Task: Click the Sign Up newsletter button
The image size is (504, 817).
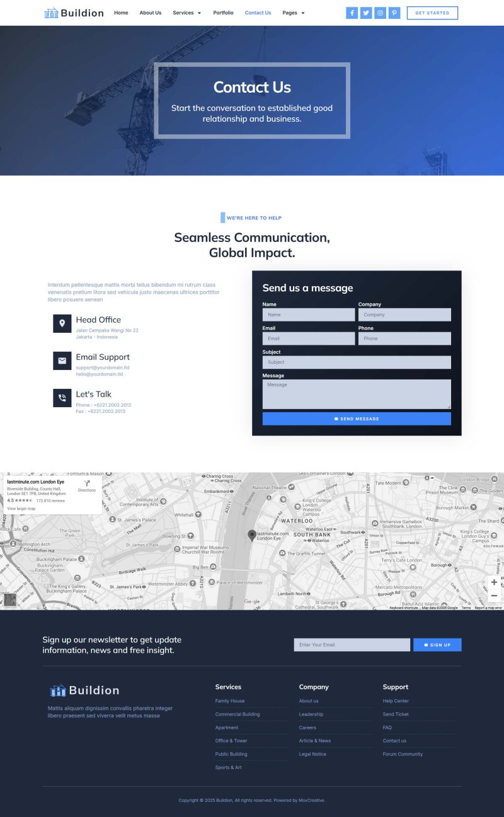Action: coord(437,645)
